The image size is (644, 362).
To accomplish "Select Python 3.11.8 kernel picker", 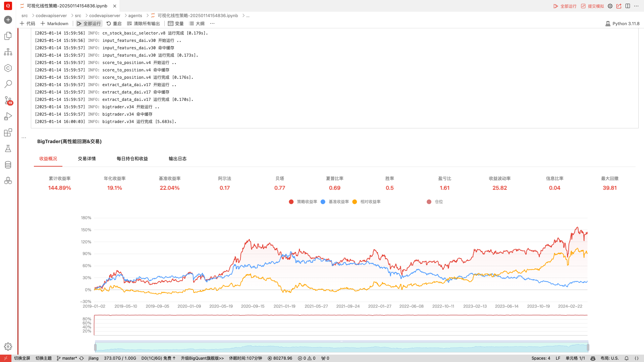I will pyautogui.click(x=623, y=23).
